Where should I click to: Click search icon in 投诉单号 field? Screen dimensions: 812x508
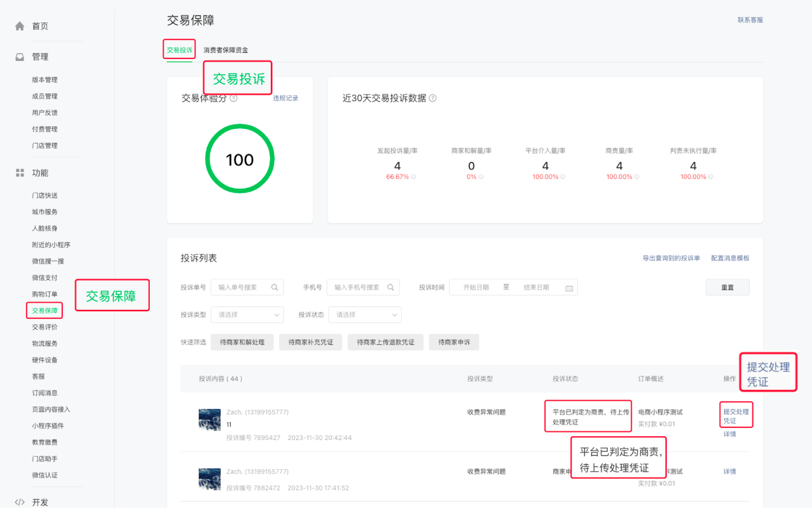click(x=275, y=288)
